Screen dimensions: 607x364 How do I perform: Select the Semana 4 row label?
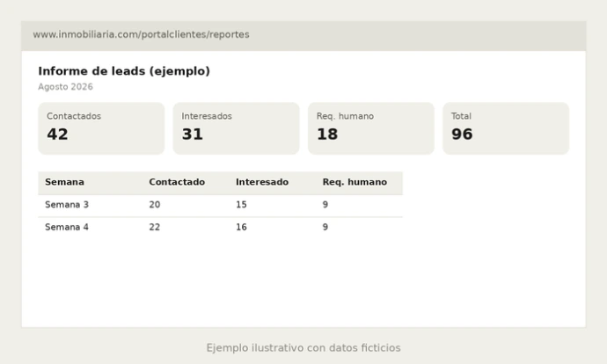point(67,227)
